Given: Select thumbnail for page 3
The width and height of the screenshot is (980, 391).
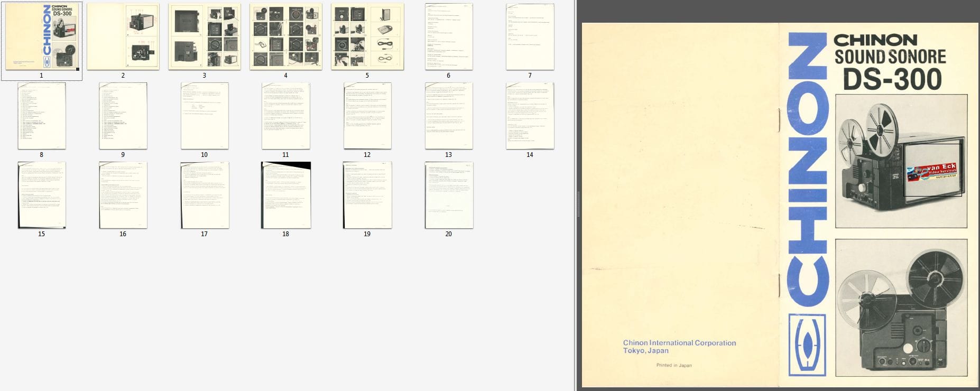Looking at the screenshot, I should (204, 36).
